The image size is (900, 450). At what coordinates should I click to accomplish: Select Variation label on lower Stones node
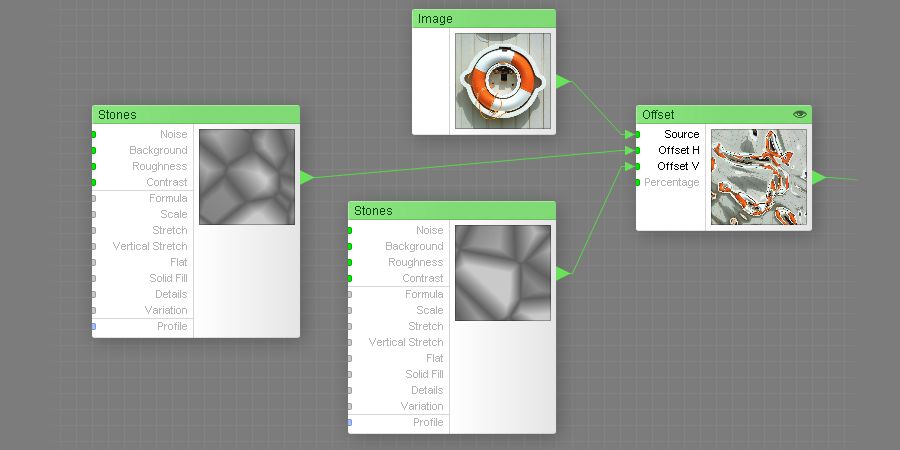click(422, 406)
